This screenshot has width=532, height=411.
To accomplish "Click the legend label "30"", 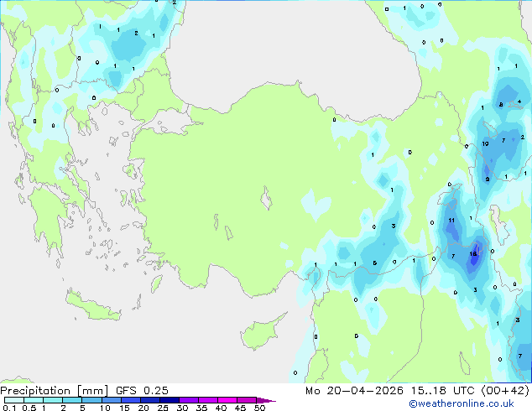I will [x=182, y=408].
